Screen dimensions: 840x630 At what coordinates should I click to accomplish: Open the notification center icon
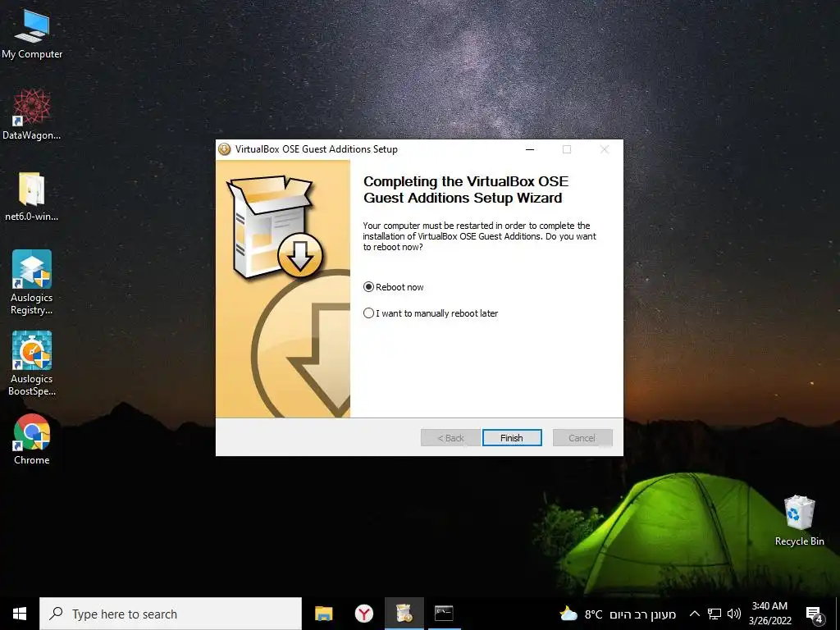coord(815,614)
